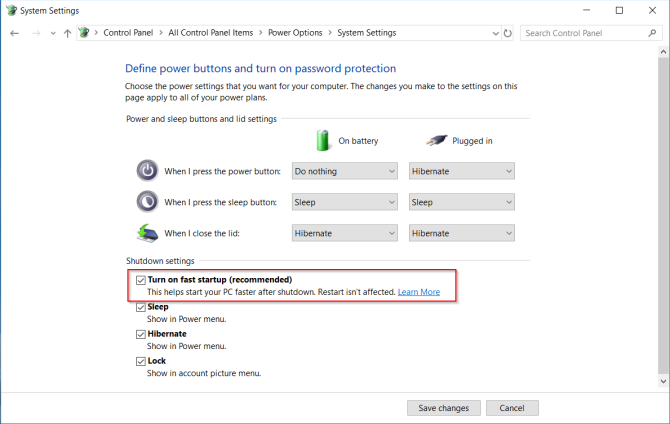Image resolution: width=670 pixels, height=424 pixels.
Task: Navigate to All Control Panel Items breadcrumb
Action: coord(210,33)
